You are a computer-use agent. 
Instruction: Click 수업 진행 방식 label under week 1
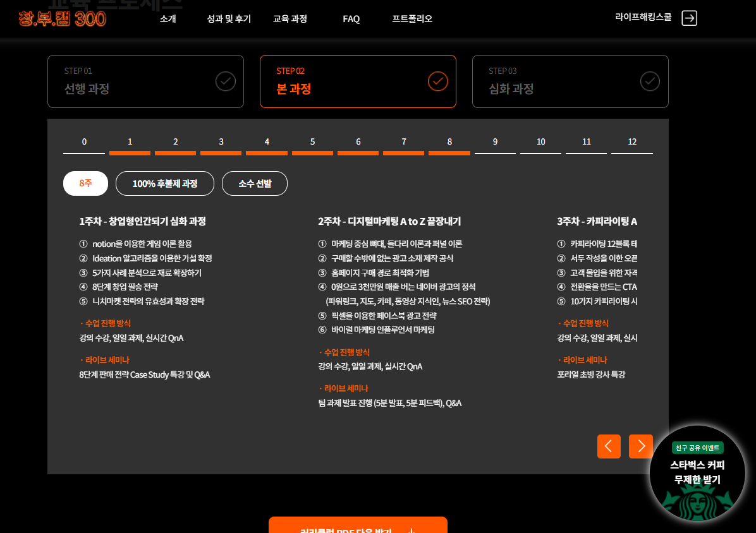tap(108, 323)
